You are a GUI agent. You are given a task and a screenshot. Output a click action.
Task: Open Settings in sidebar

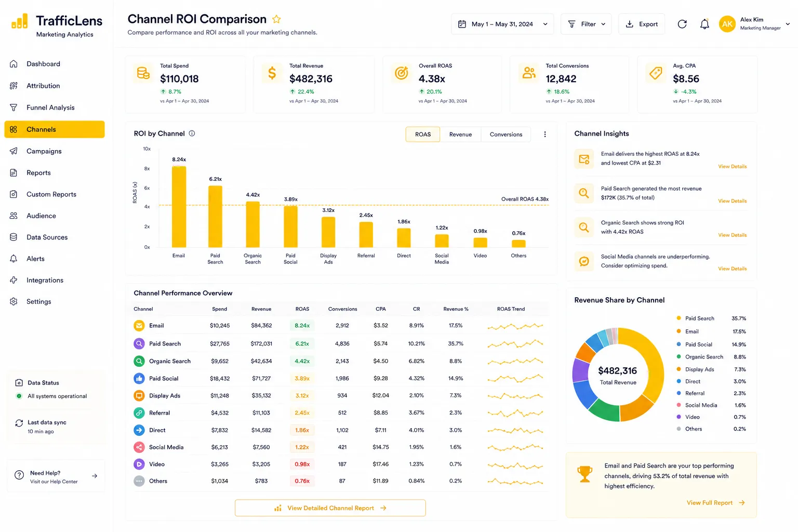click(x=55, y=301)
